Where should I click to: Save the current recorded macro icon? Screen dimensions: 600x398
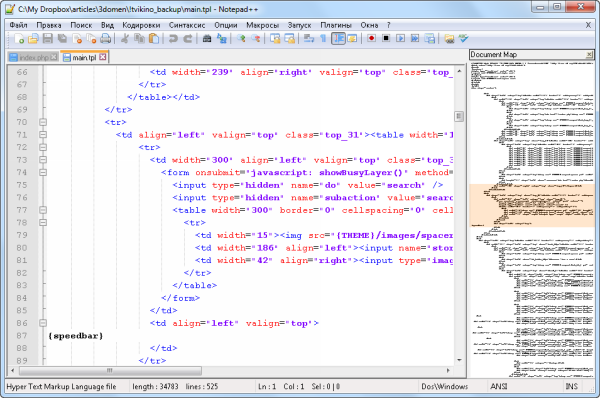[430, 38]
